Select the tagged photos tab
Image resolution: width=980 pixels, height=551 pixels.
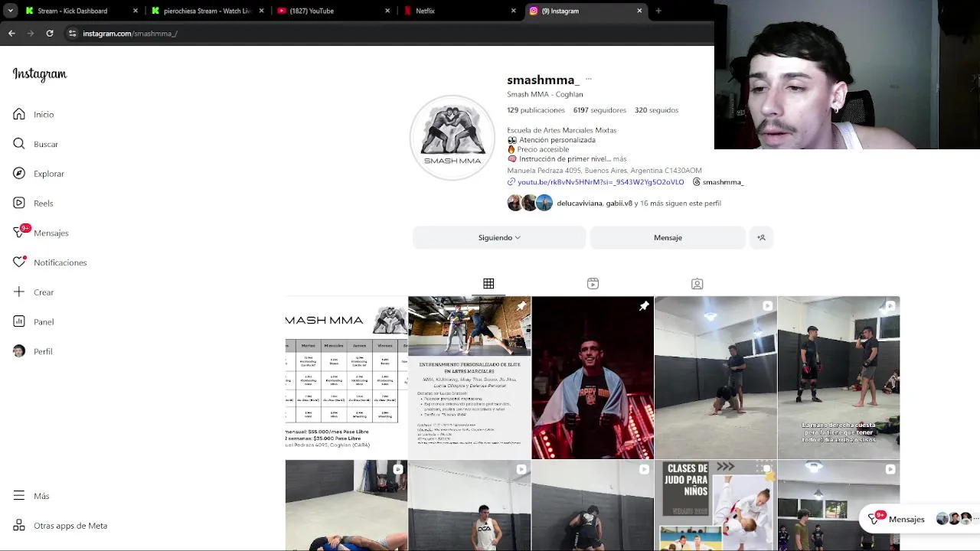[x=697, y=284]
